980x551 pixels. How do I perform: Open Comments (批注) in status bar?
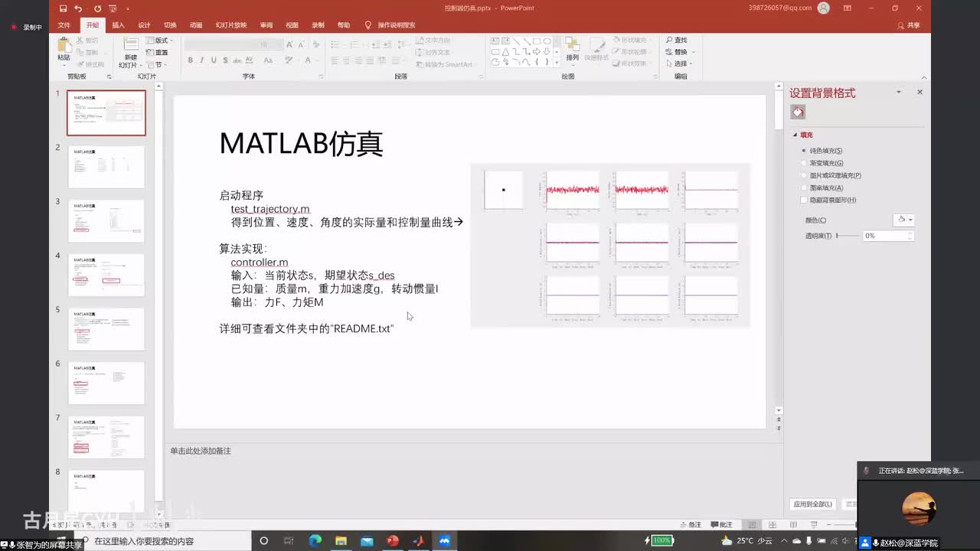tap(722, 525)
